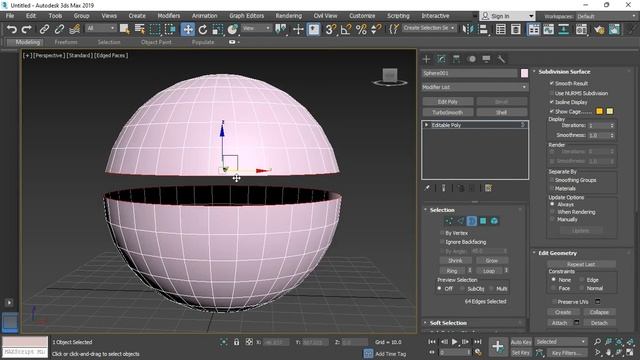Activate Select and Scale tool
The width and height of the screenshot is (640, 360).
coord(218,29)
